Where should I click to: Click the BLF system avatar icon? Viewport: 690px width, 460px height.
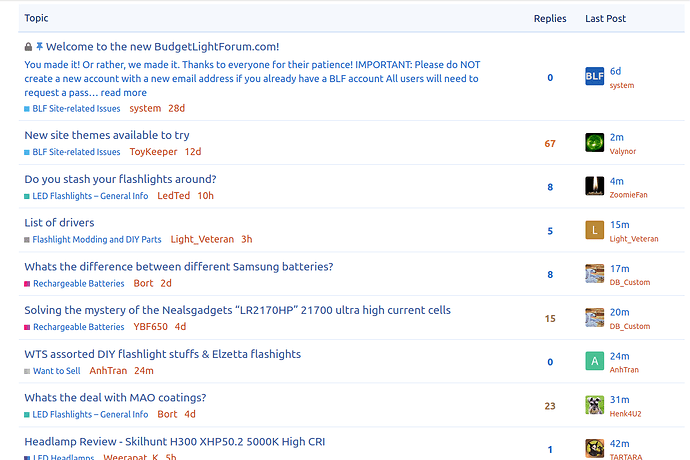pos(595,76)
